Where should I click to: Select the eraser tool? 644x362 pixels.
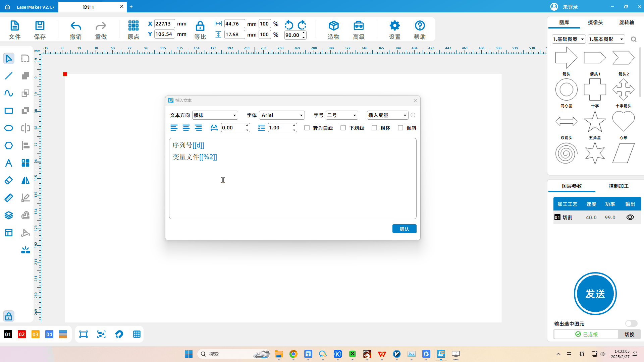click(x=9, y=180)
